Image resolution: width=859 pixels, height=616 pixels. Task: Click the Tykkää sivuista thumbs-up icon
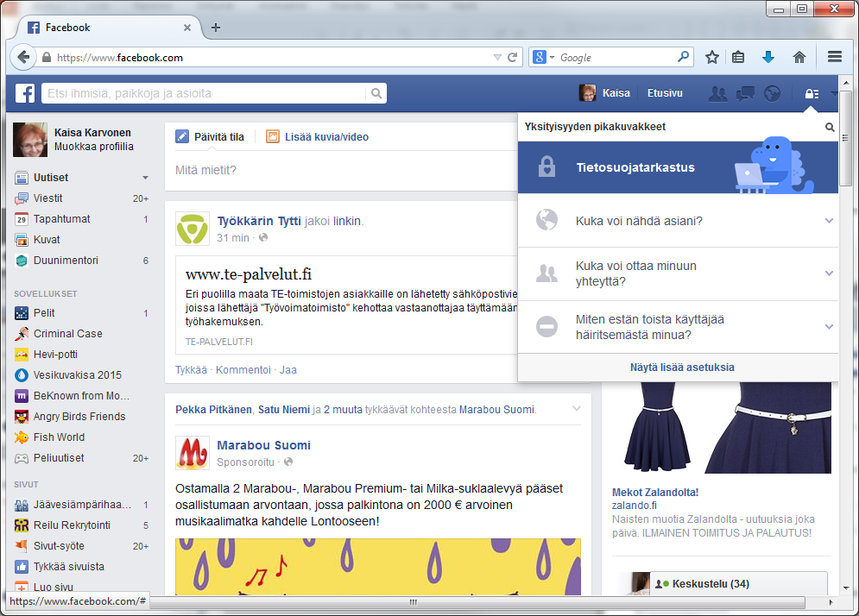[22, 567]
